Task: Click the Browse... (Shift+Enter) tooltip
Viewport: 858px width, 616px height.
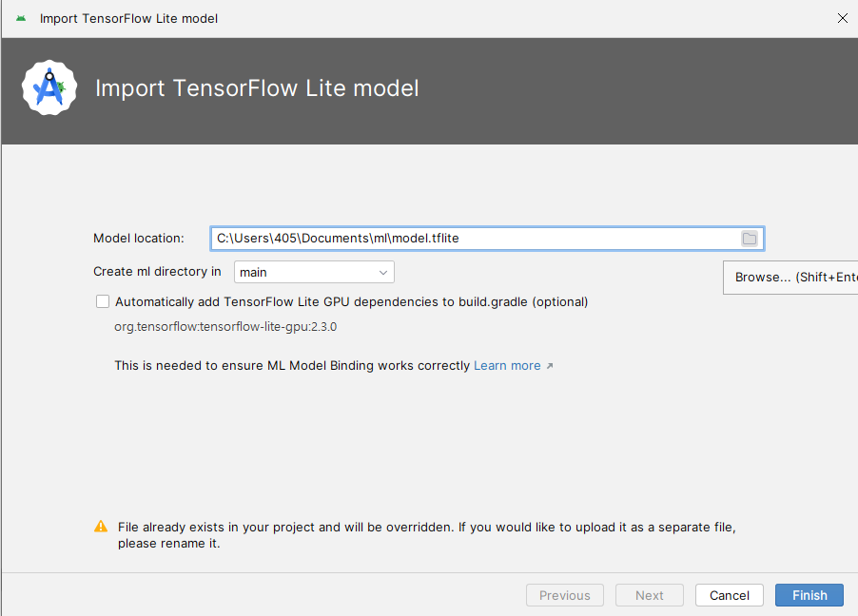Action: point(790,278)
